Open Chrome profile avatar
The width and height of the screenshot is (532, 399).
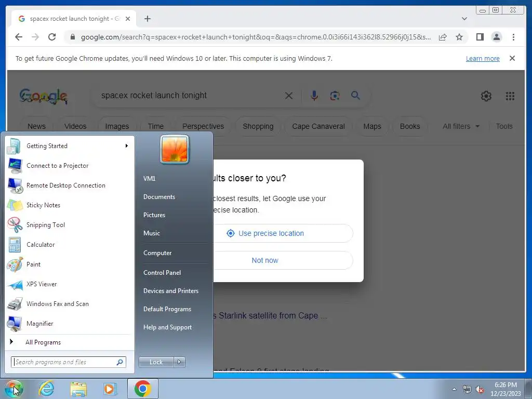click(x=496, y=37)
